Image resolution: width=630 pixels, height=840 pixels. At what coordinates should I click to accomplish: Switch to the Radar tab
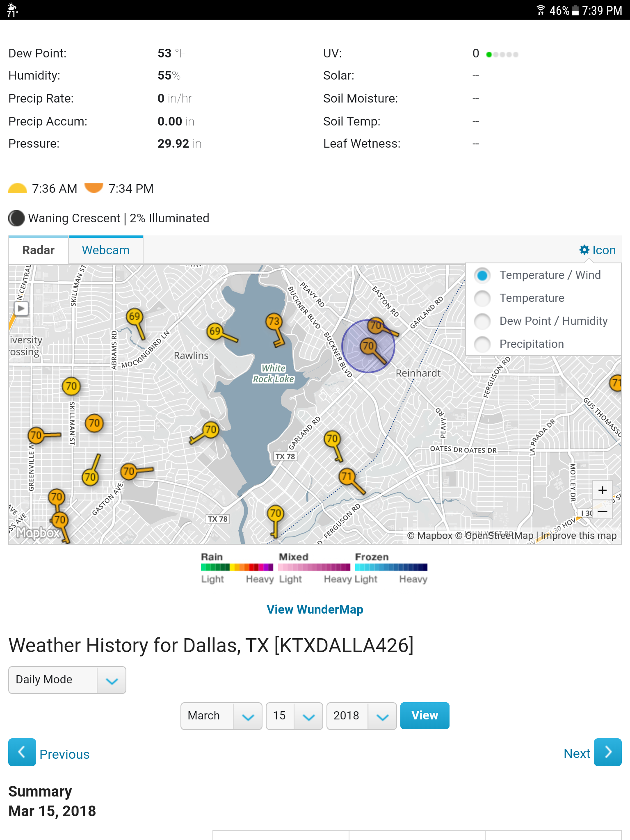pos(39,250)
